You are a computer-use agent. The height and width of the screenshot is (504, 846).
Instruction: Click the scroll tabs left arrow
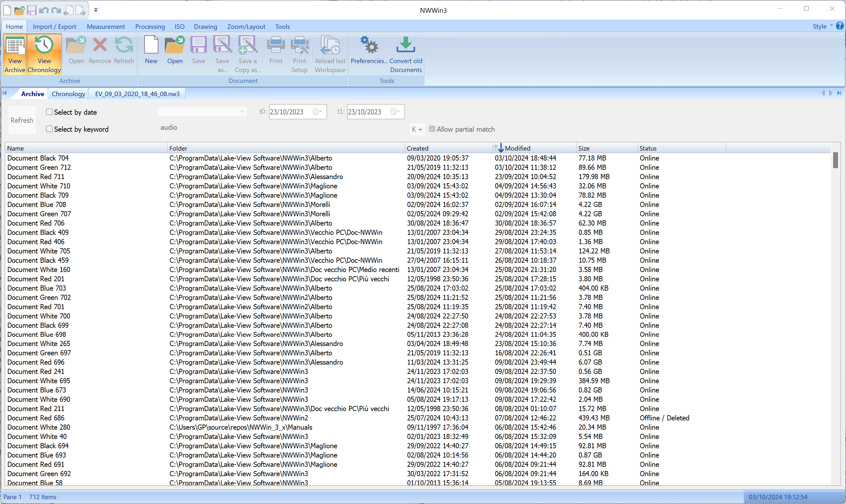[x=823, y=93]
